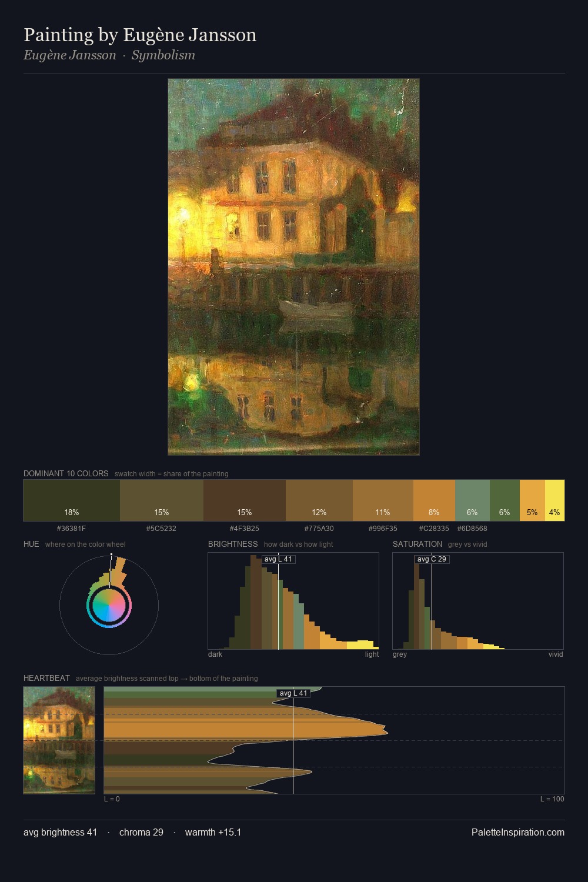Click the hex code #775A30

point(319,529)
